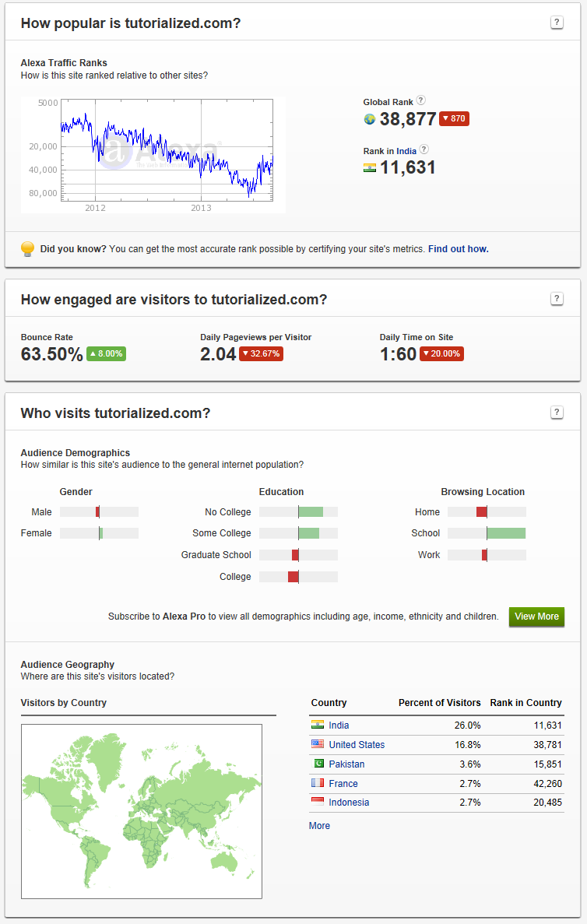Click Pakistan flag in country table

tap(318, 764)
